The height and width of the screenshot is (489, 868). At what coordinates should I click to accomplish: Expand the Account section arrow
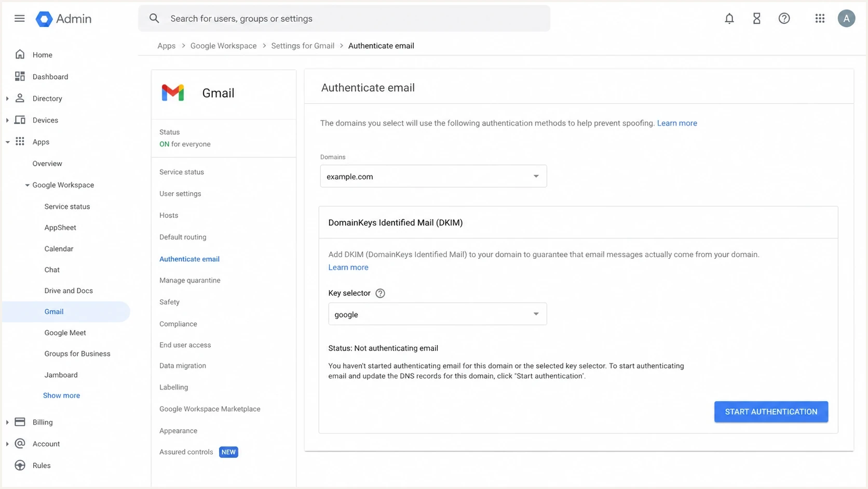pyautogui.click(x=7, y=444)
